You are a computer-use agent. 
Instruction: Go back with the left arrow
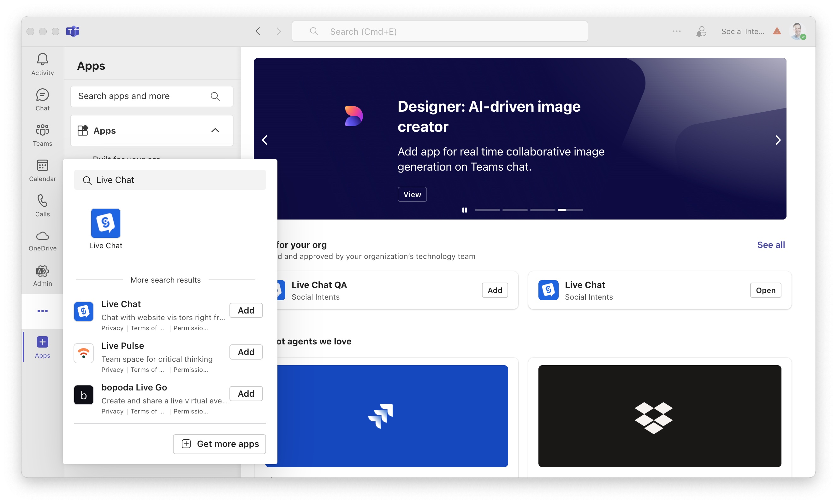258,31
